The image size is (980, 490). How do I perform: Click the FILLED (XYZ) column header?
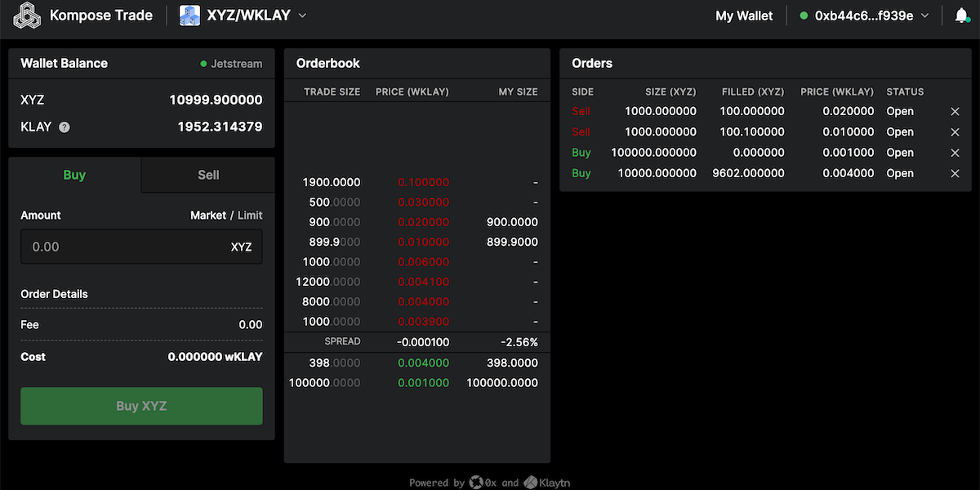coord(753,92)
